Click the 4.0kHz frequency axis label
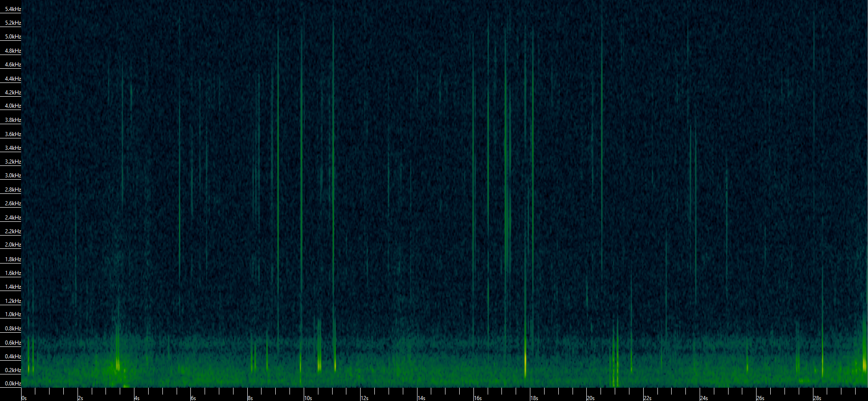The height and width of the screenshot is (401, 868). tap(13, 106)
